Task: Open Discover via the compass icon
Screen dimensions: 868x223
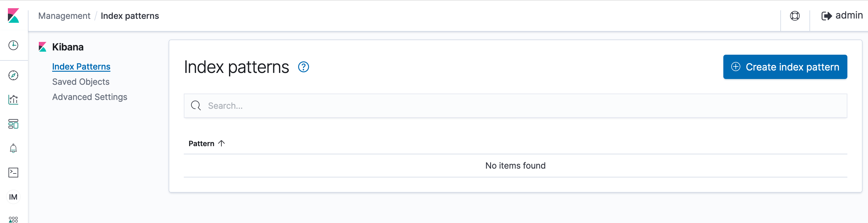Action: (13, 75)
